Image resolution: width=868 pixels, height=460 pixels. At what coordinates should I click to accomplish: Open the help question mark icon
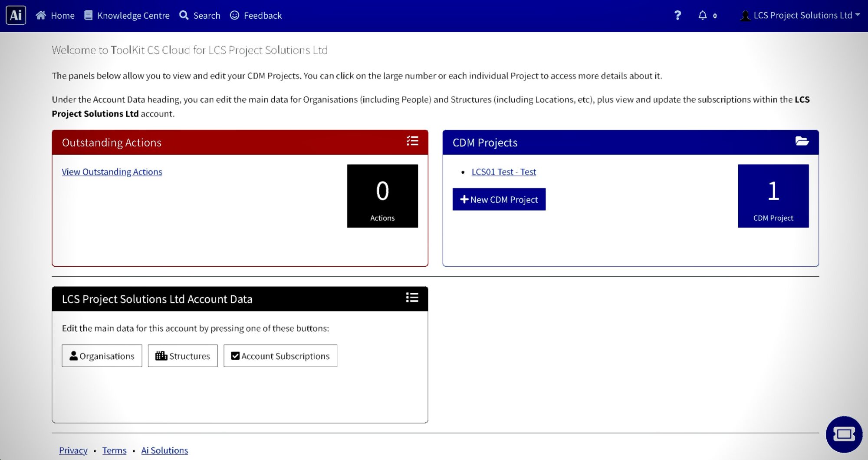tap(677, 16)
